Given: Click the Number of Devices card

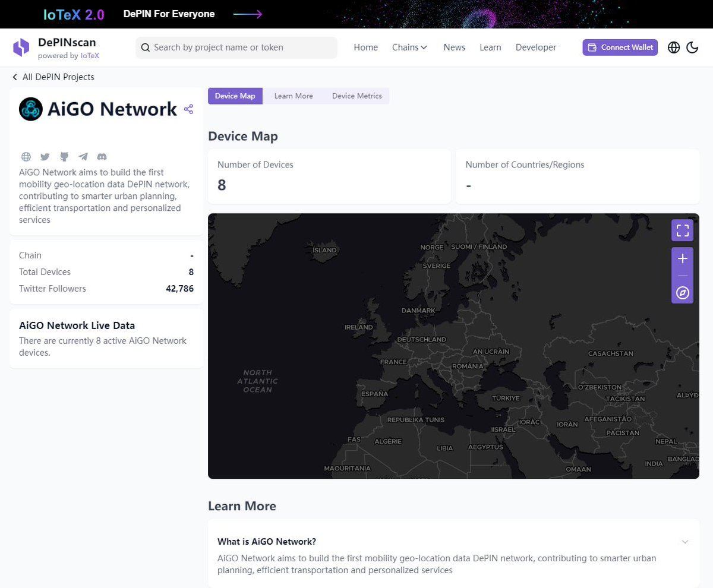Looking at the screenshot, I should point(329,176).
